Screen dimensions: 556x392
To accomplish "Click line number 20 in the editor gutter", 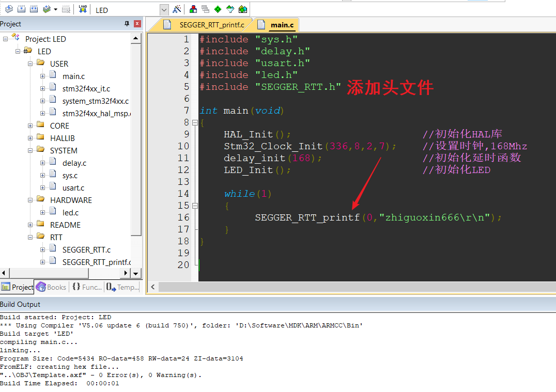I will [183, 265].
